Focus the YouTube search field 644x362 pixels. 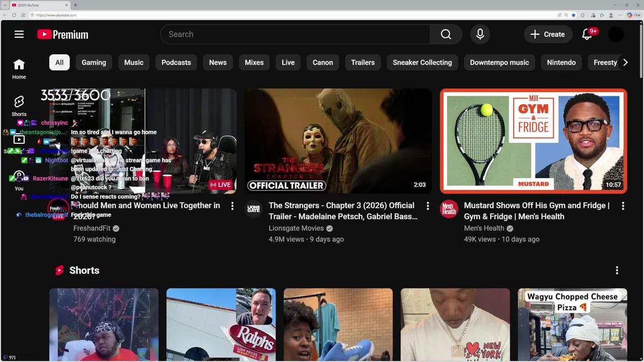pos(295,34)
